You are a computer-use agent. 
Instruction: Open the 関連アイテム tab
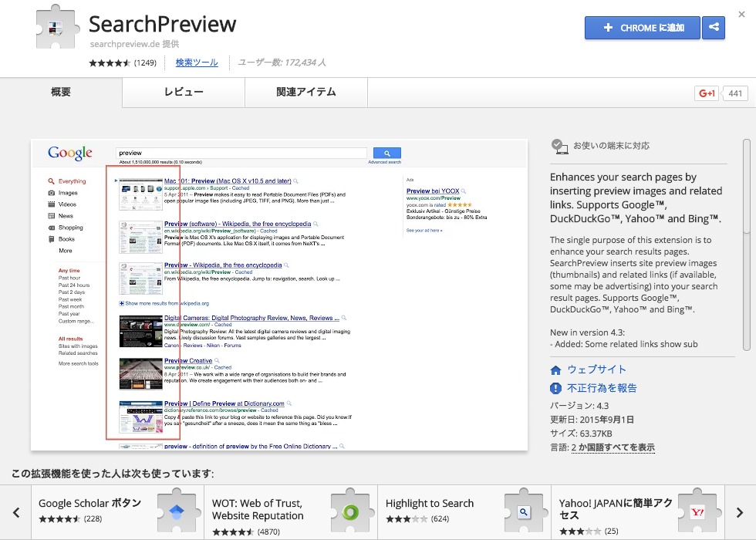[306, 92]
